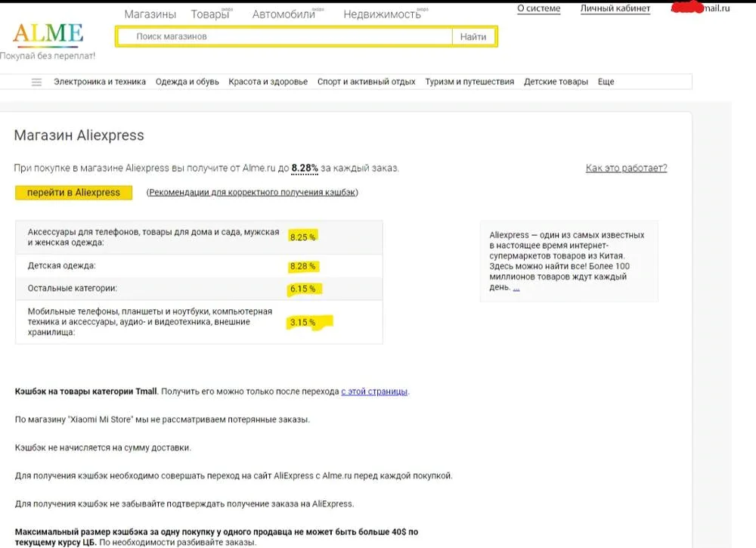
Task: Select Кэшбэк не начисляется на сумму доставки
Action: click(103, 447)
